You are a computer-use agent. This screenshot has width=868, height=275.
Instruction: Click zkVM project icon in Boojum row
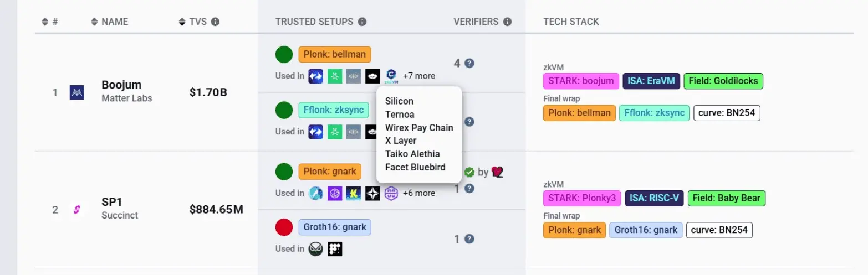coord(392,76)
